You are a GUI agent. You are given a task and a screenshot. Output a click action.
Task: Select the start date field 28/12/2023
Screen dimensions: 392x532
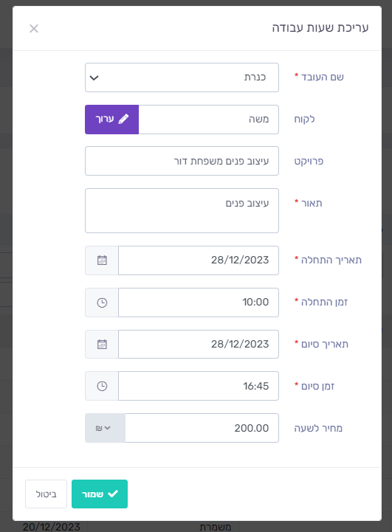point(199,260)
